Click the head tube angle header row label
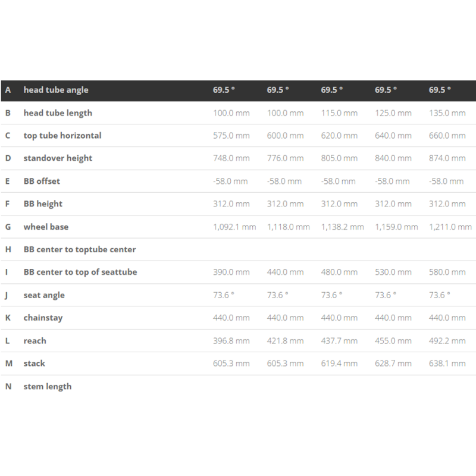Viewport: 476px width, 476px height. [x=56, y=90]
